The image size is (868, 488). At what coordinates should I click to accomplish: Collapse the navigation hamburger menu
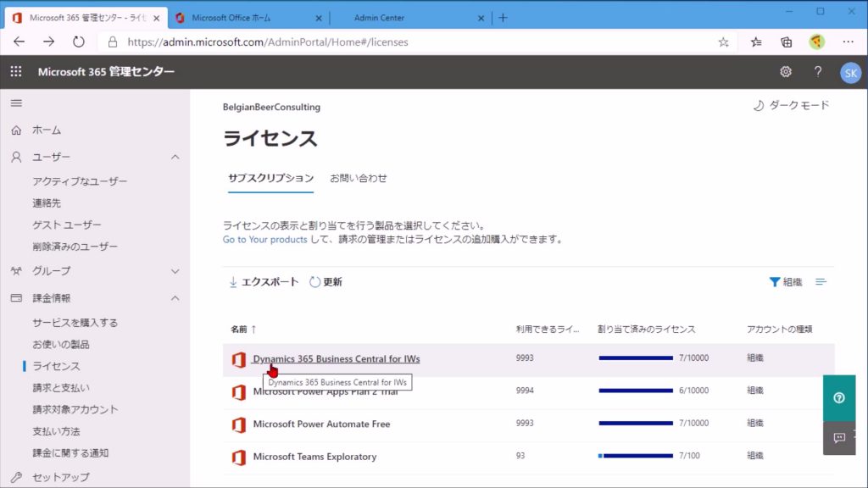coord(17,103)
